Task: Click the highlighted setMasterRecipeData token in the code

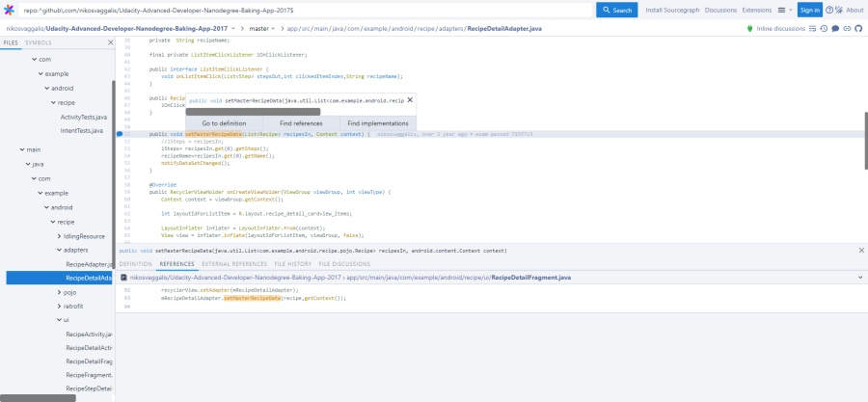Action: pyautogui.click(x=214, y=134)
